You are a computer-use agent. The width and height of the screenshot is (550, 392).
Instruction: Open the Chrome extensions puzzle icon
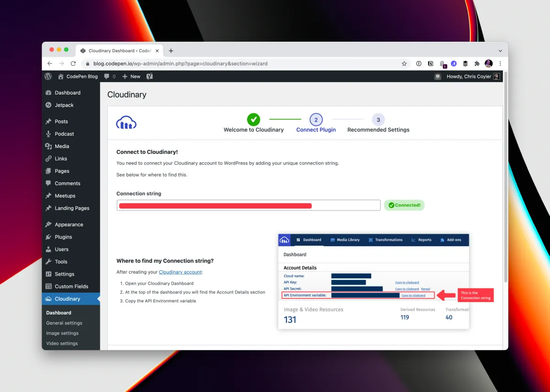click(x=477, y=64)
